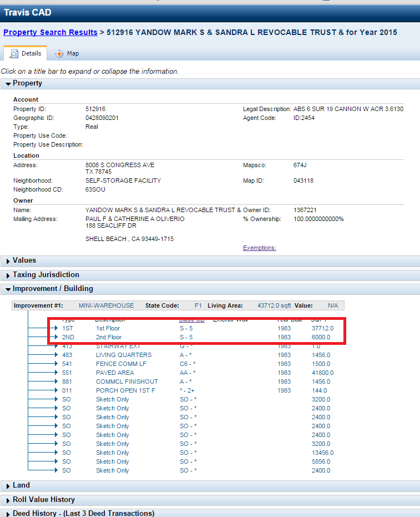The width and height of the screenshot is (420, 517).
Task: Collapse the Improvement / Building section
Action: tap(53, 289)
